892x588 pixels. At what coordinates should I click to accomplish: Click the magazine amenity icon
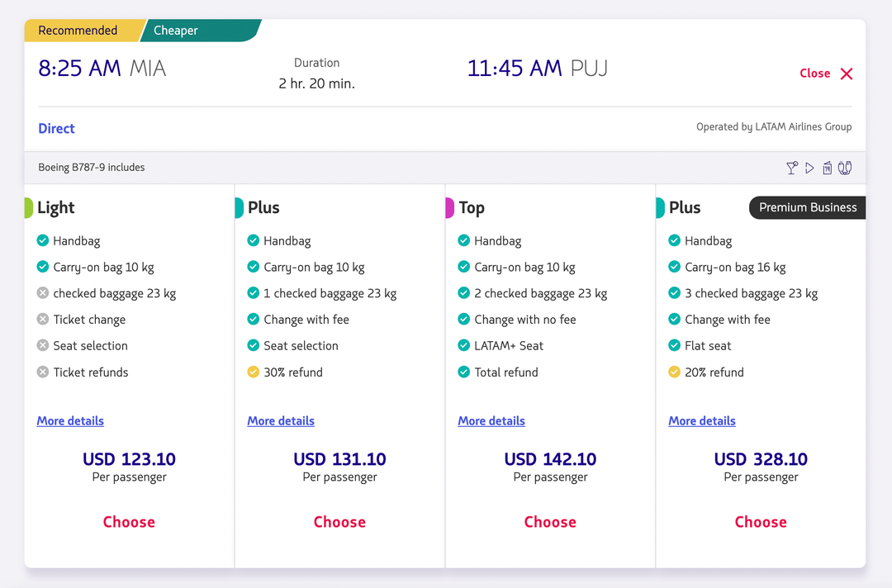(x=827, y=168)
